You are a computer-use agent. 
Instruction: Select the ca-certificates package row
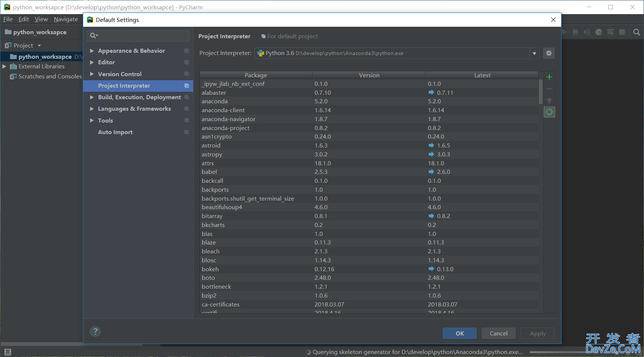[x=369, y=304]
